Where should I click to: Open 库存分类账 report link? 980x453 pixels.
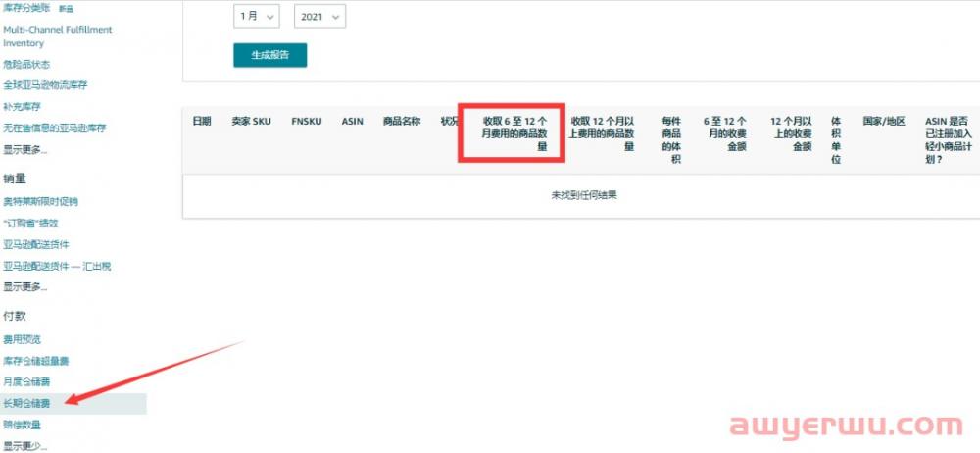[26, 8]
